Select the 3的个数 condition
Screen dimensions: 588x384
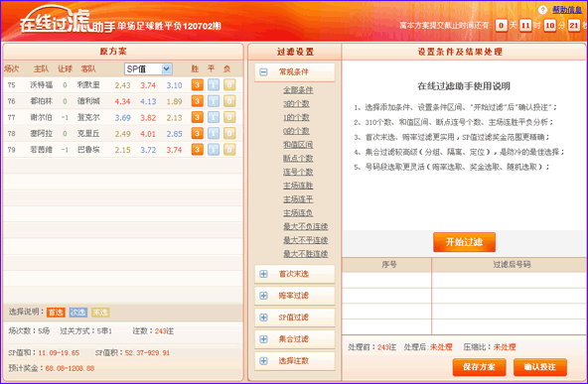tap(296, 104)
